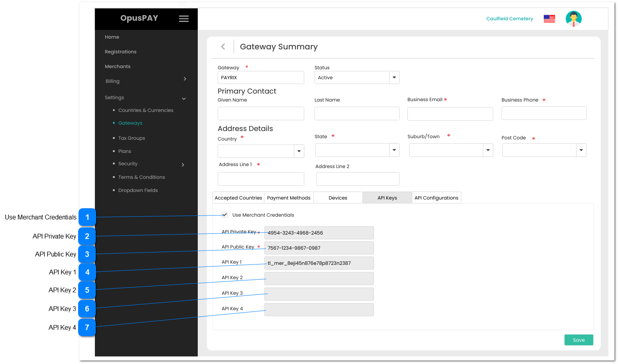
Task: Click the OpusPAY logo
Action: coord(139,18)
